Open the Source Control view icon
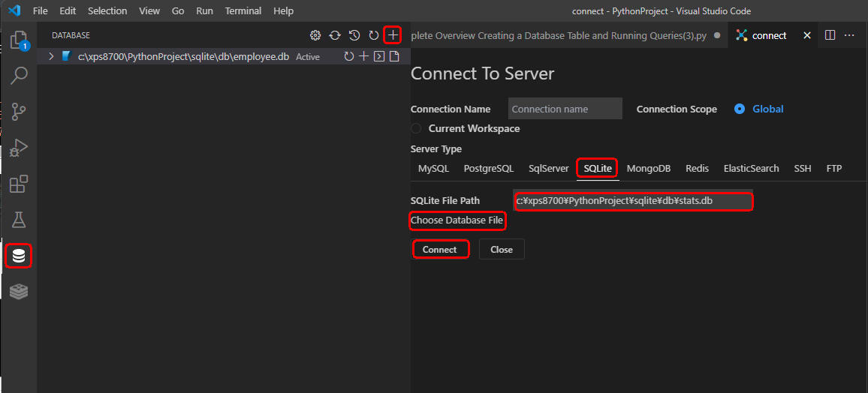The image size is (868, 393). point(19,112)
